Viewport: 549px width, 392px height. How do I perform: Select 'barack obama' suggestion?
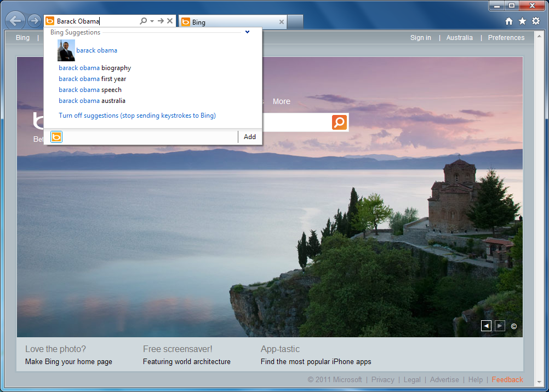[96, 50]
